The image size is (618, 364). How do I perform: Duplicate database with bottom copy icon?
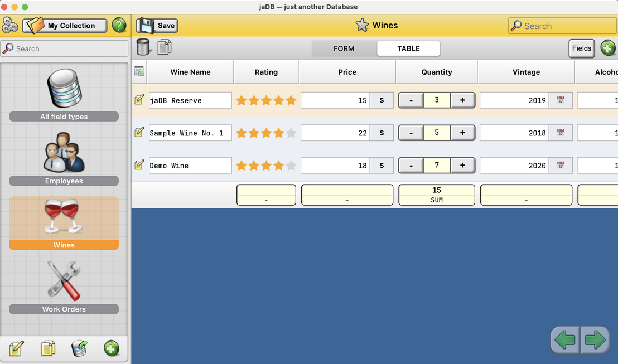[x=48, y=348]
